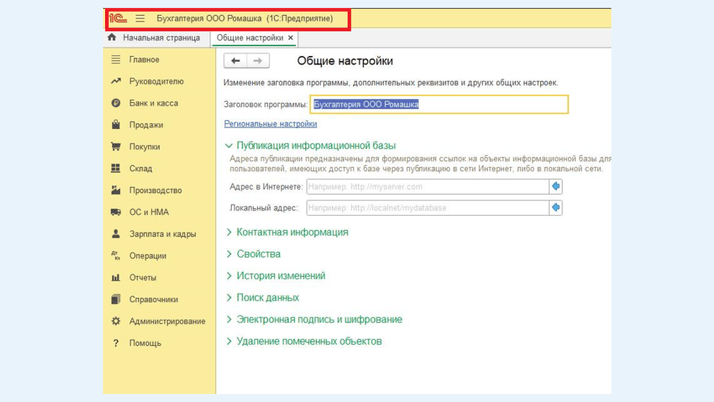
Task: Switch to the Начальная страница tab
Action: pos(161,38)
